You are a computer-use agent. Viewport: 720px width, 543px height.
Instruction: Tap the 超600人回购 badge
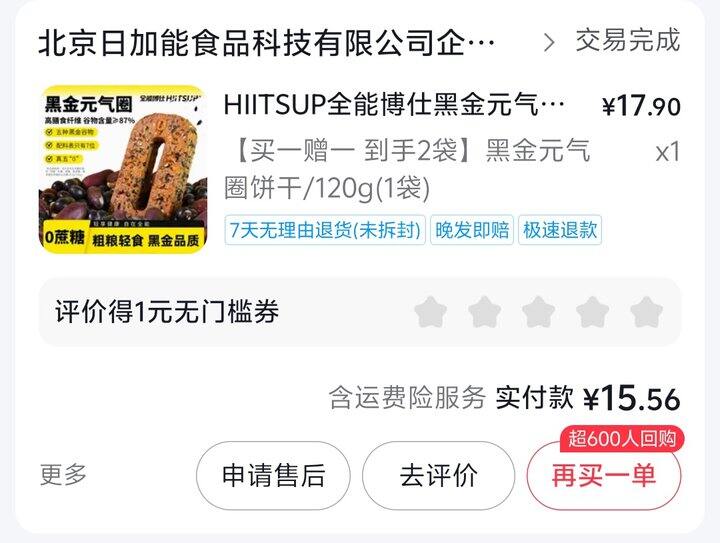[622, 439]
